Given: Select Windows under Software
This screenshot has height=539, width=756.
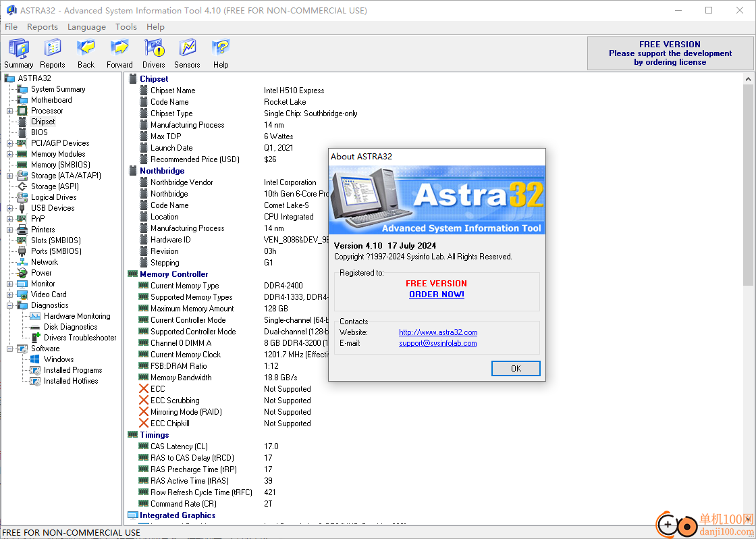Looking at the screenshot, I should (x=58, y=359).
